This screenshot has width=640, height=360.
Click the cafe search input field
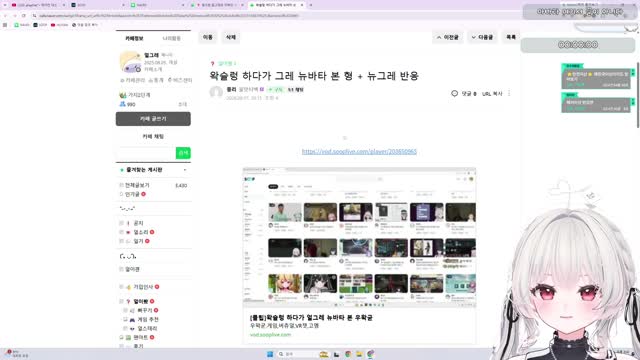tap(146, 153)
